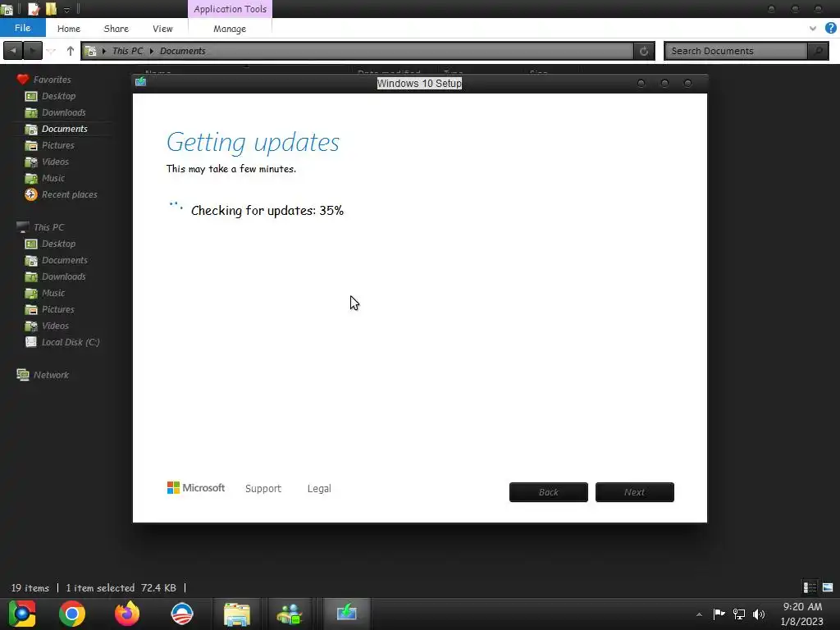Open the Manage ribbon tab
The image size is (840, 630).
click(230, 29)
